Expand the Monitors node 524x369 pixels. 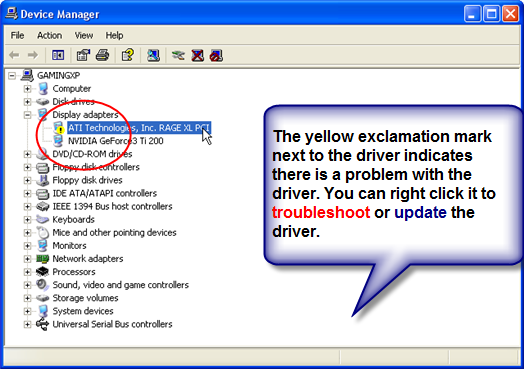tap(27, 246)
